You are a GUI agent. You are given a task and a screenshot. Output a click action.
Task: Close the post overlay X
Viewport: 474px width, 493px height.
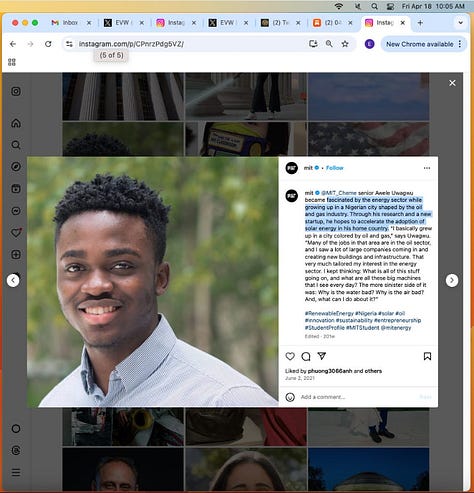[452, 83]
